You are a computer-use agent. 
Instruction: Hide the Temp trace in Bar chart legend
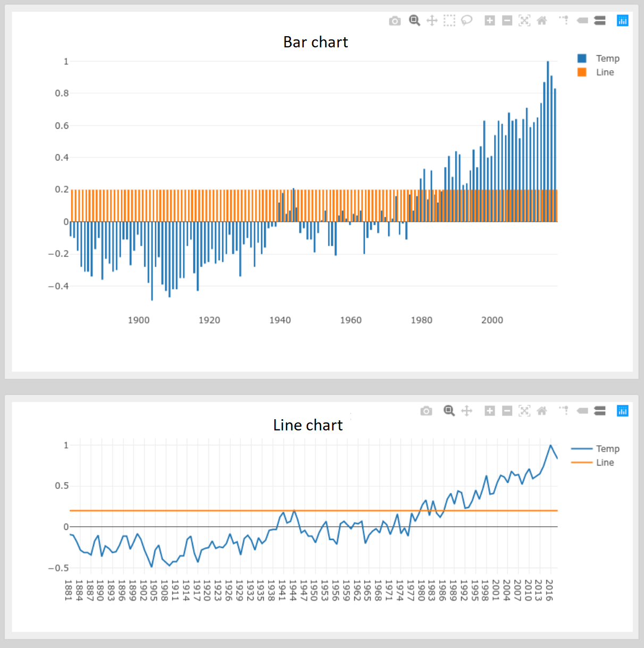(x=607, y=59)
